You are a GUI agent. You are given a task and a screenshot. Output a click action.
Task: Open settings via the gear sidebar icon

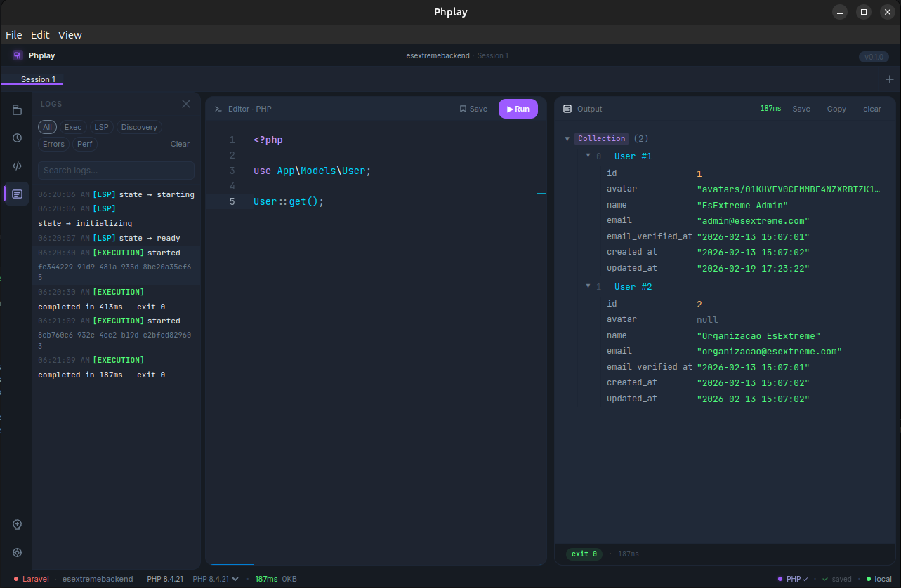click(x=17, y=553)
